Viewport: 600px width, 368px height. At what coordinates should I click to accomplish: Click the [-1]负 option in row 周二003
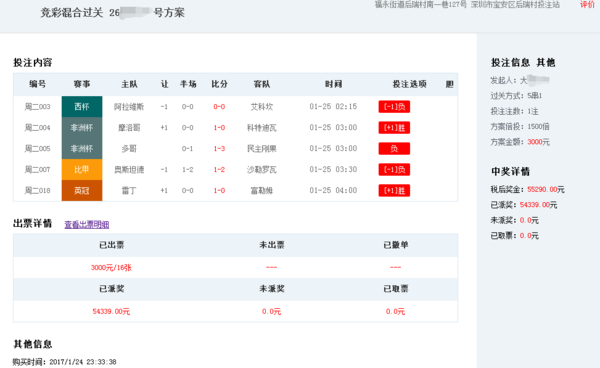pyautogui.click(x=394, y=107)
